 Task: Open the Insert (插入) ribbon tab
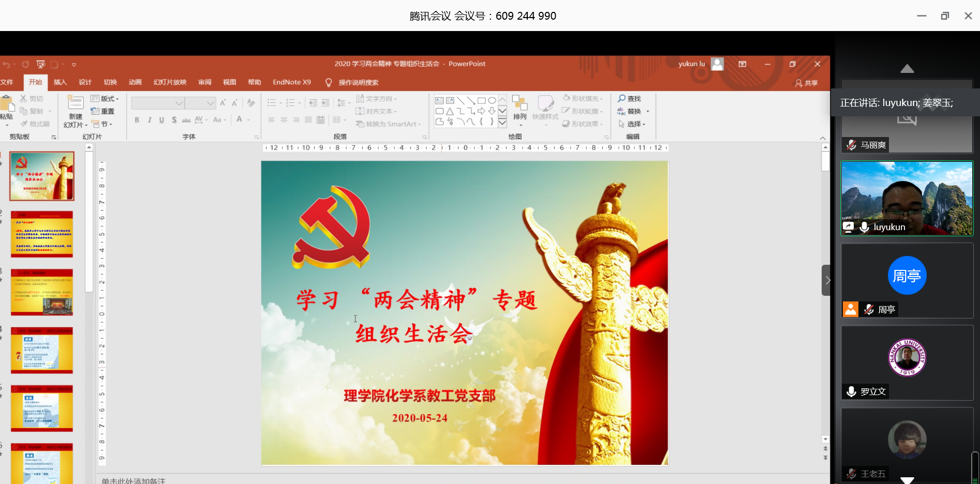pos(60,82)
